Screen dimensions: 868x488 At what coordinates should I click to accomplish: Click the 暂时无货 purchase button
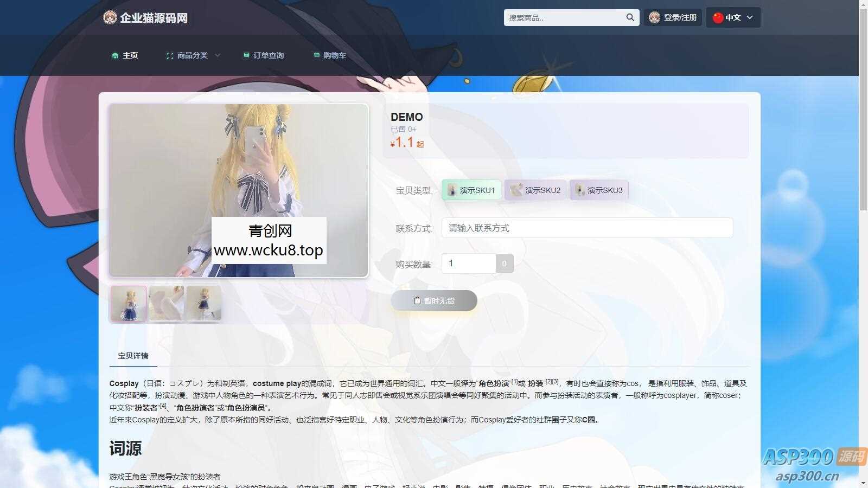pos(433,300)
